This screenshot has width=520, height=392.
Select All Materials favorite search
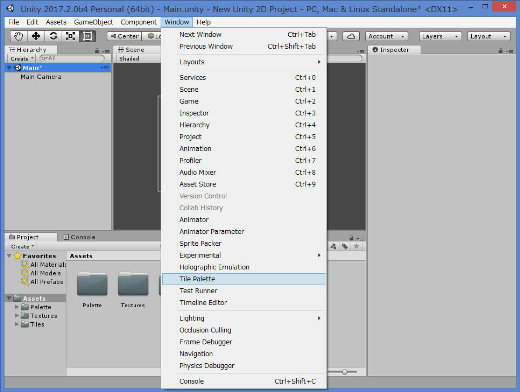44,265
